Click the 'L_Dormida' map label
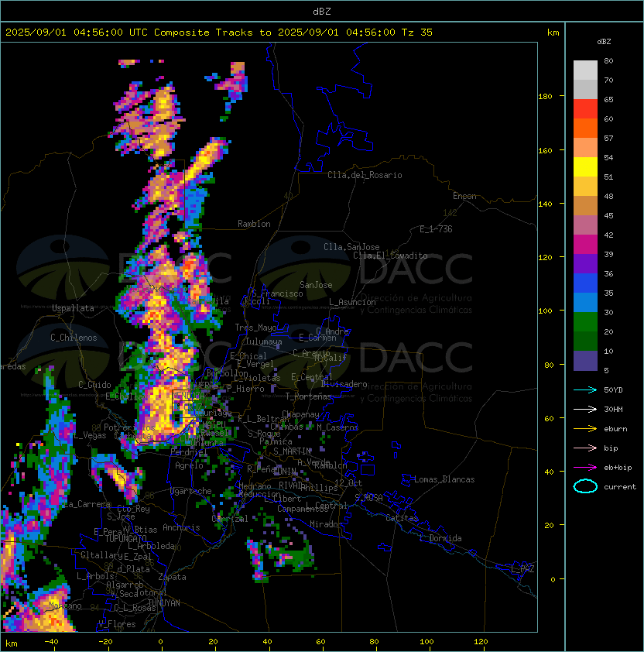The image size is (644, 652). (440, 538)
